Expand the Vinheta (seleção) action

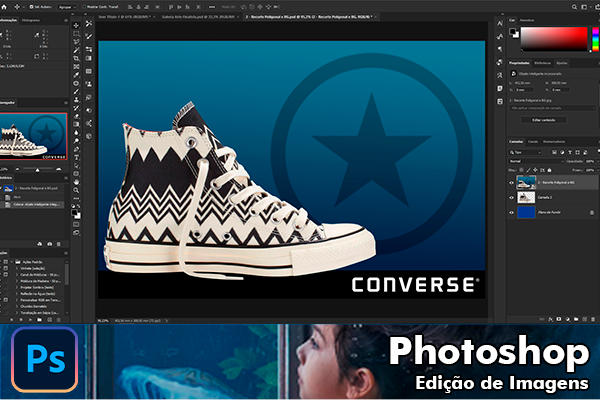[17, 268]
